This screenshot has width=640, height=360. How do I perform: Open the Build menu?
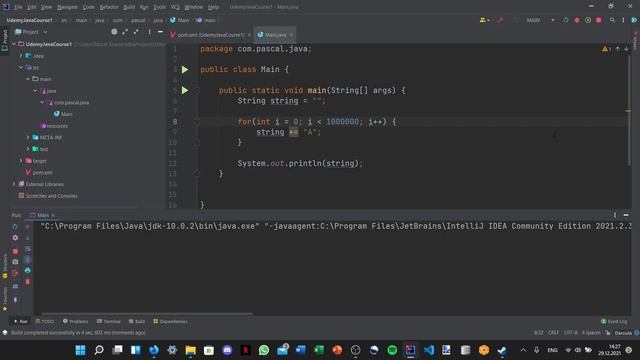click(x=129, y=7)
